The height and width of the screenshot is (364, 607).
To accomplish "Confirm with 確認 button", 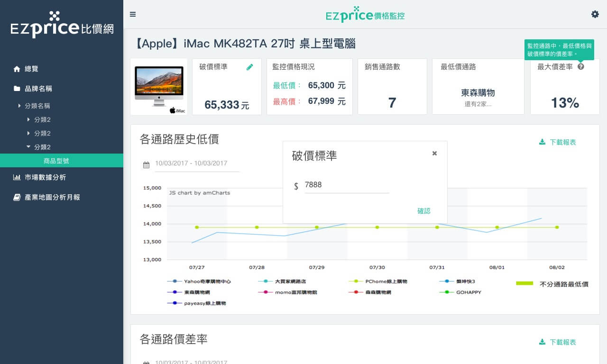I will (424, 211).
